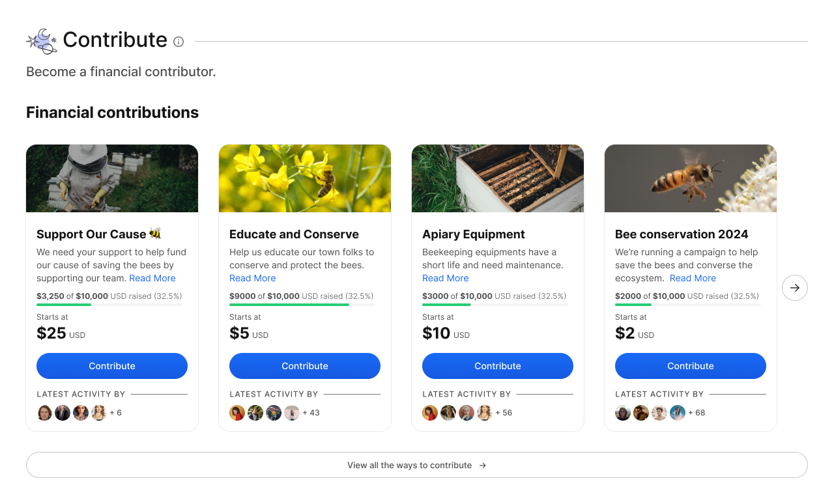Open Read More in Support Our Cause
The image size is (834, 504).
[x=152, y=278]
